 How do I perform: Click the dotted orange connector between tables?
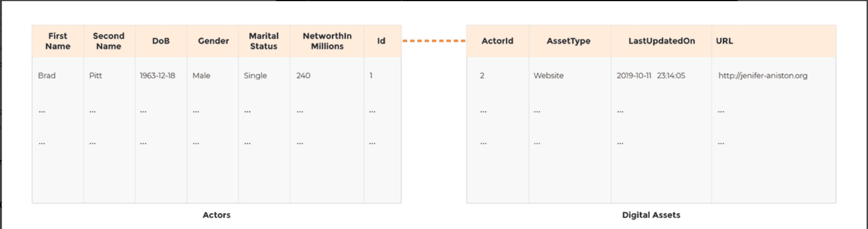pos(434,41)
